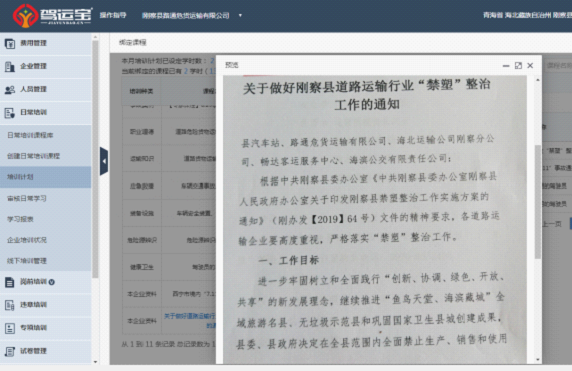Click the icon beside 违章培训
Image resolution: width=572 pixels, height=371 pixels.
click(9, 305)
